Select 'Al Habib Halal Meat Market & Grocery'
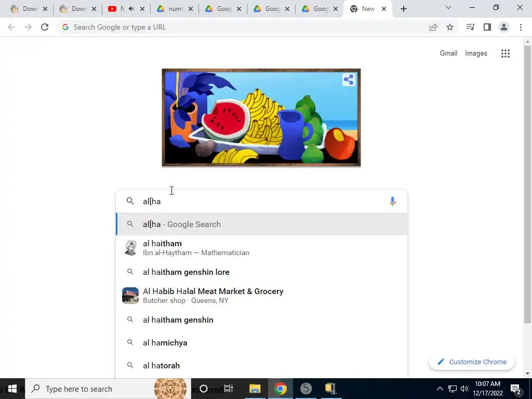The height and width of the screenshot is (399, 532). click(262, 296)
